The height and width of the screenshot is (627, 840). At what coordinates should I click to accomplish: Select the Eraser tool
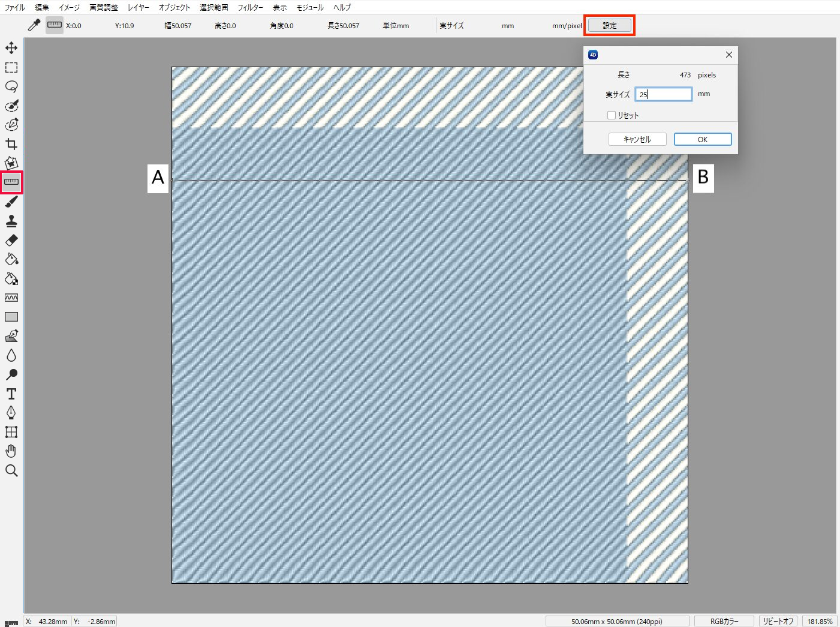point(11,240)
